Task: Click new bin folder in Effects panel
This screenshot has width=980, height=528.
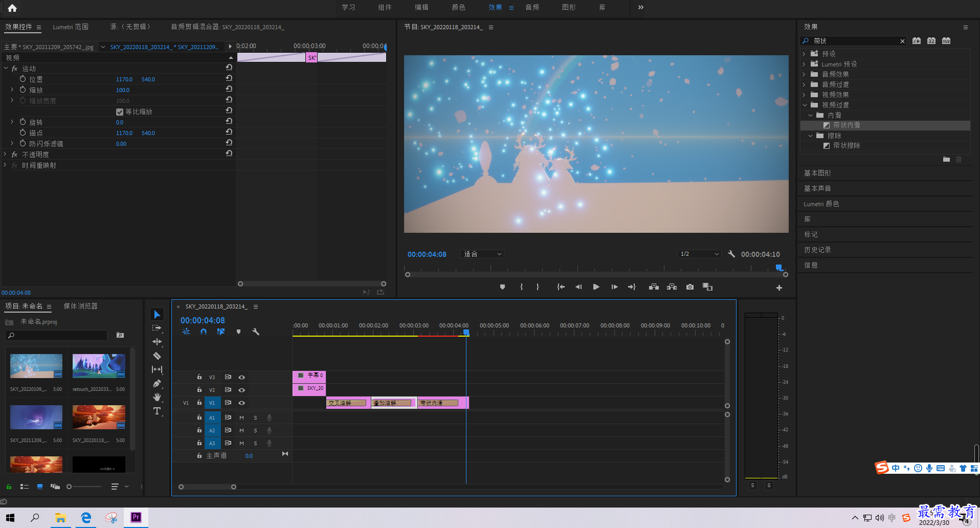Action: tap(946, 160)
